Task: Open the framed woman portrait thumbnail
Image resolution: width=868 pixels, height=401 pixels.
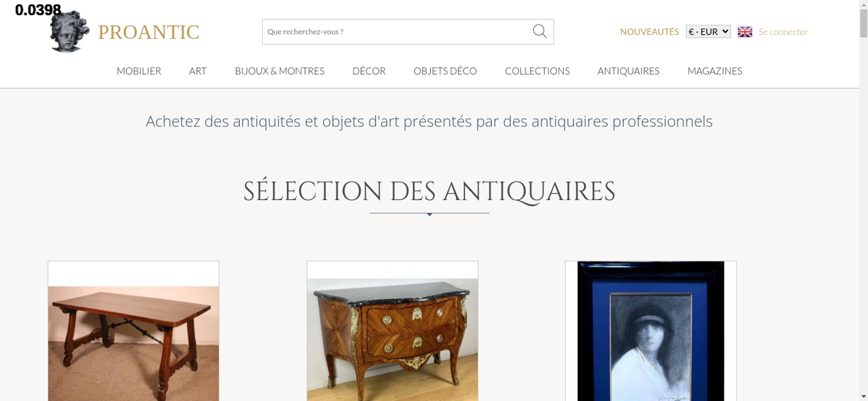Action: 651,331
